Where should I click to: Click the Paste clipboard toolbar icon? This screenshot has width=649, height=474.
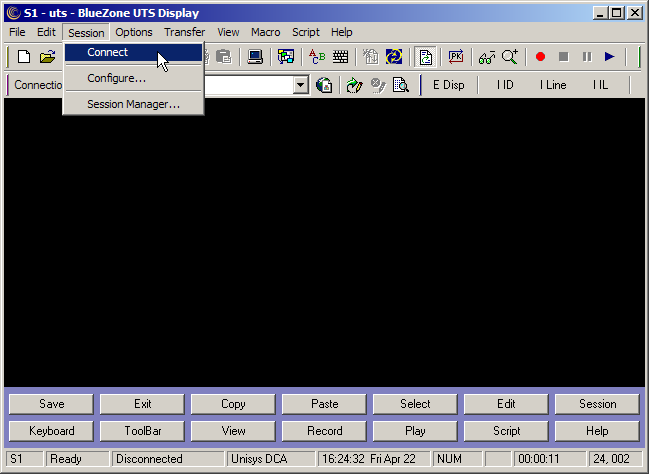pos(224,57)
